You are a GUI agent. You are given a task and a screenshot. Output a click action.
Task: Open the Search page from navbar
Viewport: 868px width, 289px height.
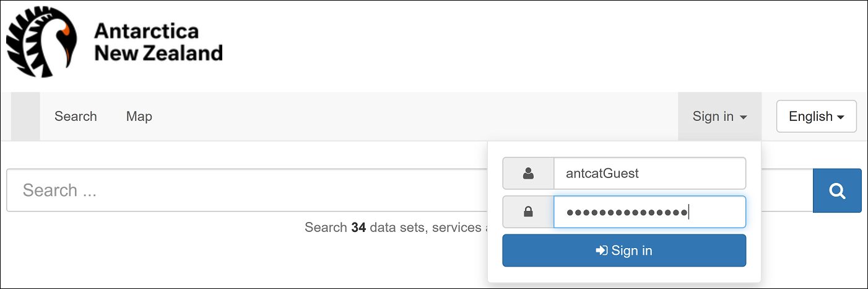(76, 116)
